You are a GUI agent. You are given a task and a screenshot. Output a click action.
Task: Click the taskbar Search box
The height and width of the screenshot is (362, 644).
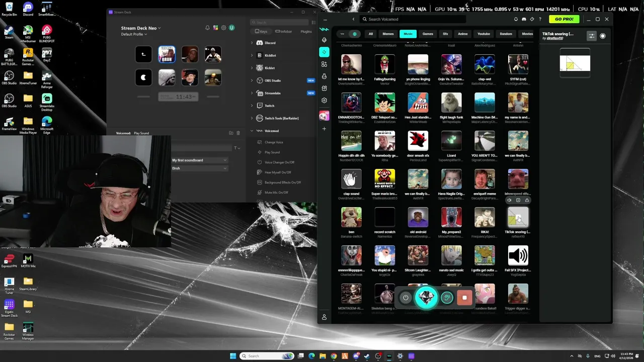(x=267, y=356)
